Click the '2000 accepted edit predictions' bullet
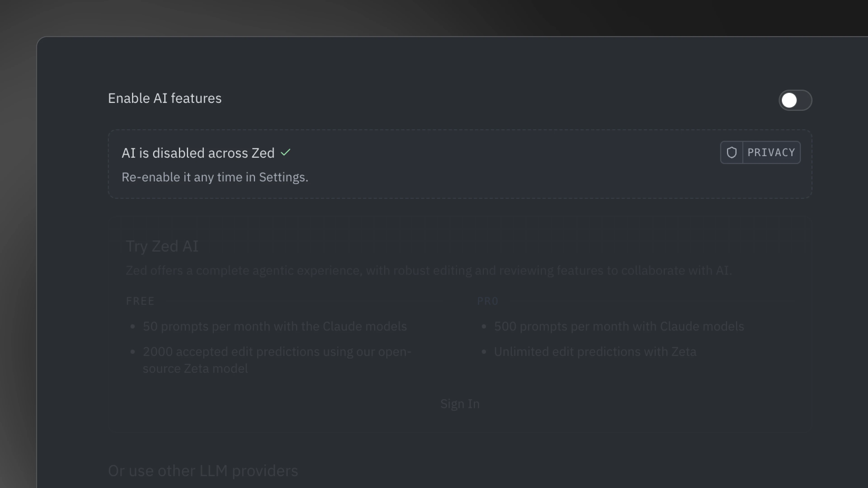This screenshot has width=868, height=488. coord(276,351)
